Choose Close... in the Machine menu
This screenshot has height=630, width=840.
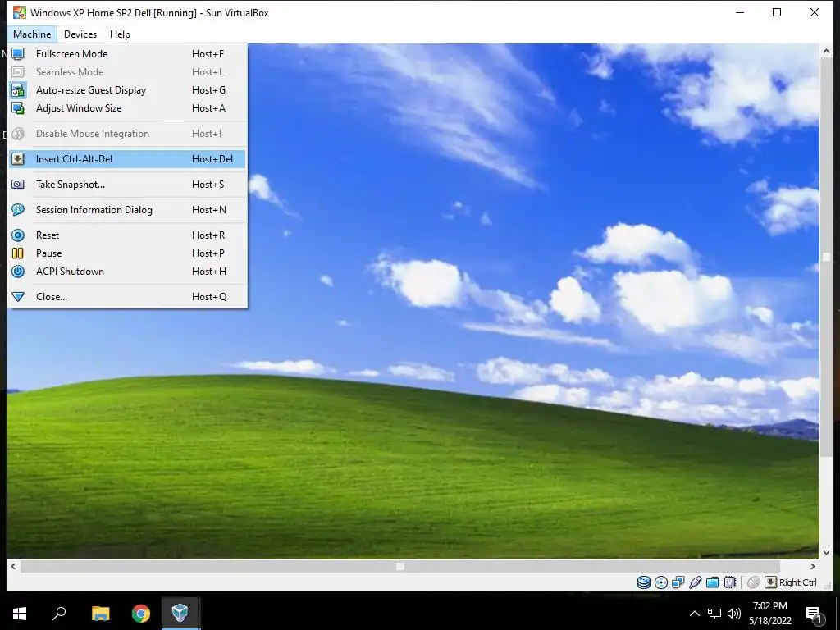[127, 297]
